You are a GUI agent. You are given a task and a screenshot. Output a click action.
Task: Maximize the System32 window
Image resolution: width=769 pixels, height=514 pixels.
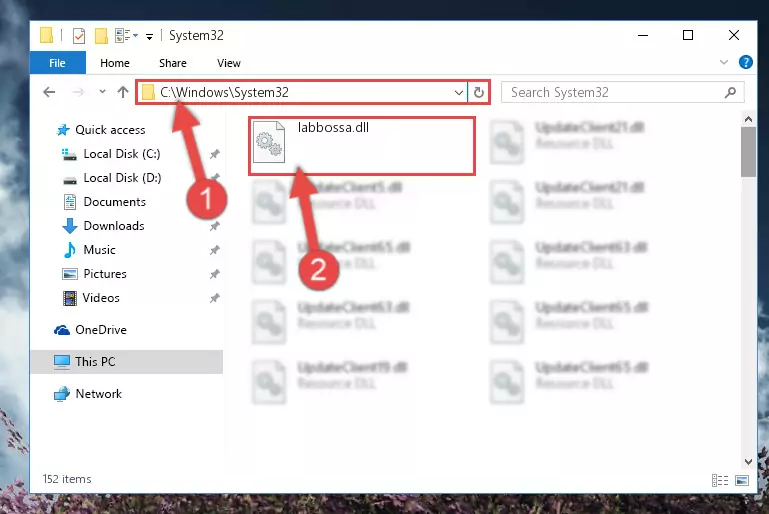688,35
